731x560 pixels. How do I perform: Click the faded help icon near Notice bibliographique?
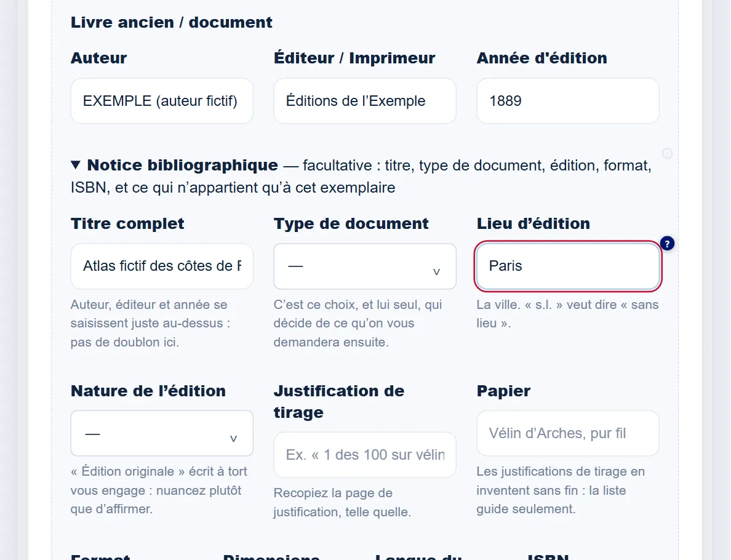coord(667,153)
